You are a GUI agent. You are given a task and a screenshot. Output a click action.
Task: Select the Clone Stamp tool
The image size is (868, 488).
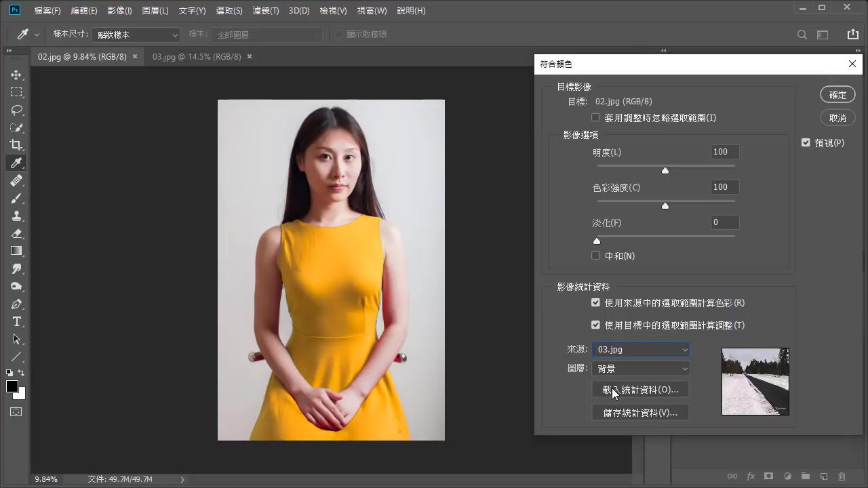point(16,216)
